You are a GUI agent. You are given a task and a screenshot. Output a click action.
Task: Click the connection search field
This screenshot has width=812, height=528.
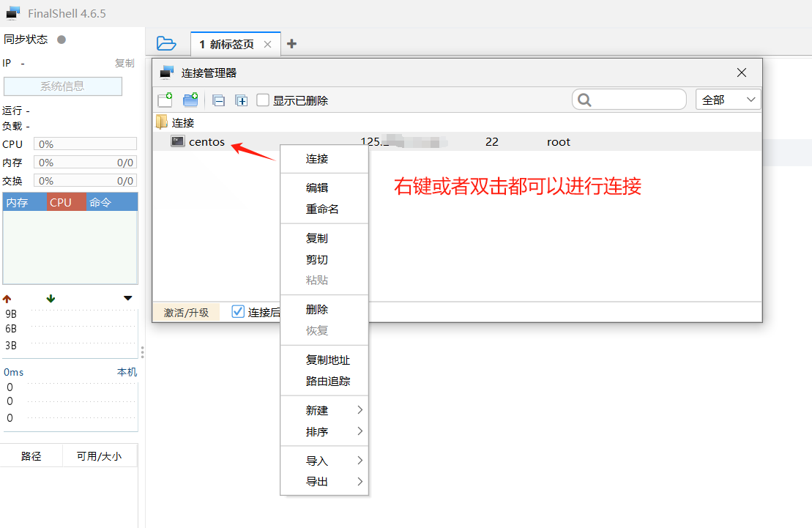(629, 100)
